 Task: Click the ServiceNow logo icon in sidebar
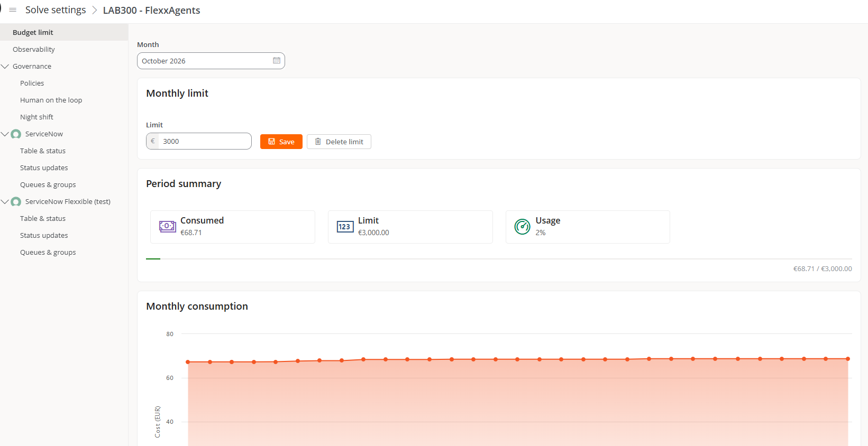pos(16,134)
